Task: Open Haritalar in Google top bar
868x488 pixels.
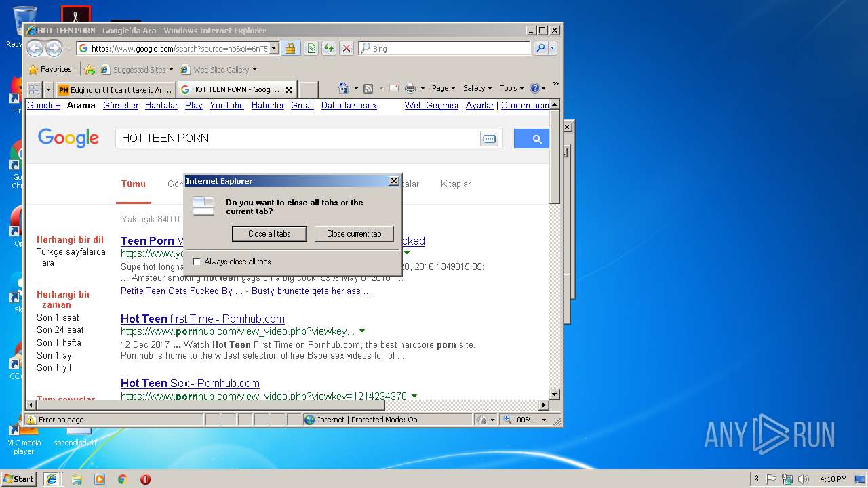Action: (161, 106)
